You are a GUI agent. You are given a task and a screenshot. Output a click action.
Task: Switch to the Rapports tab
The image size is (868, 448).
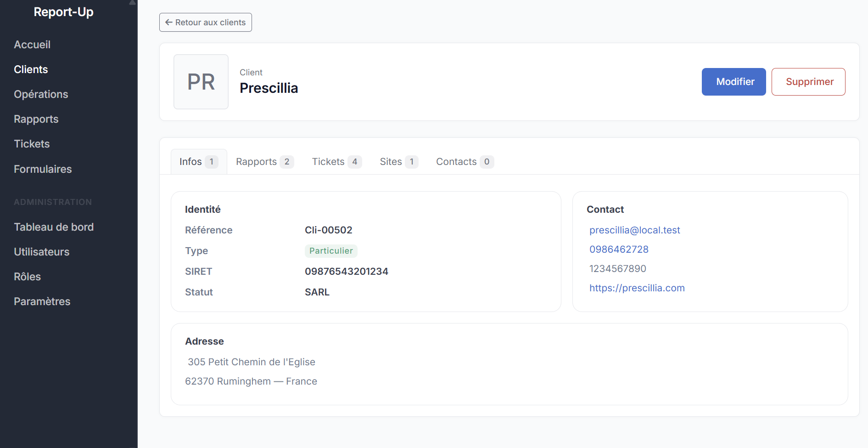tap(265, 162)
